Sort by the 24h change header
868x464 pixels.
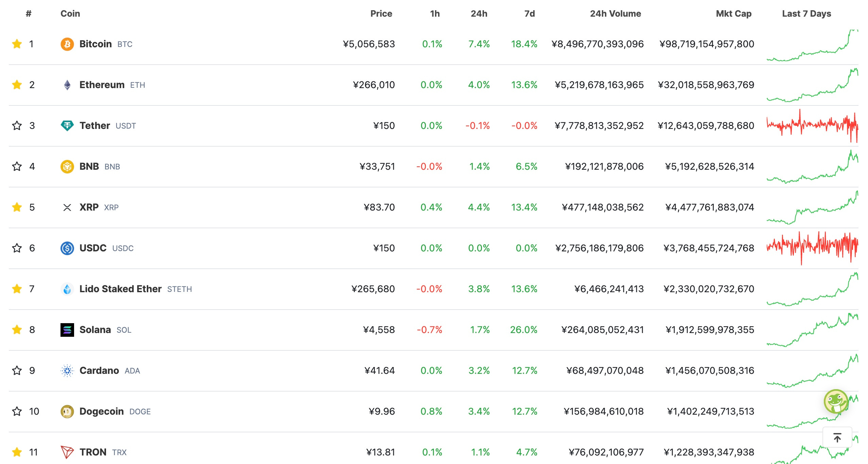(479, 14)
